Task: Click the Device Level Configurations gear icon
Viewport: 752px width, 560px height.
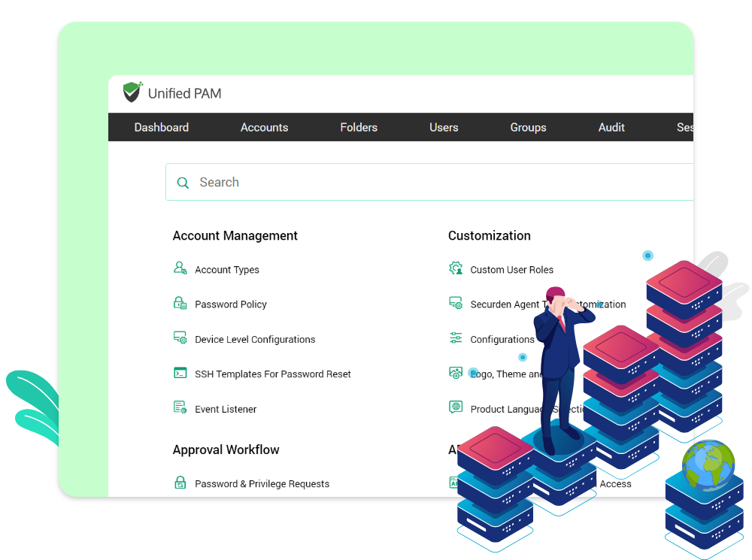Action: (x=180, y=338)
